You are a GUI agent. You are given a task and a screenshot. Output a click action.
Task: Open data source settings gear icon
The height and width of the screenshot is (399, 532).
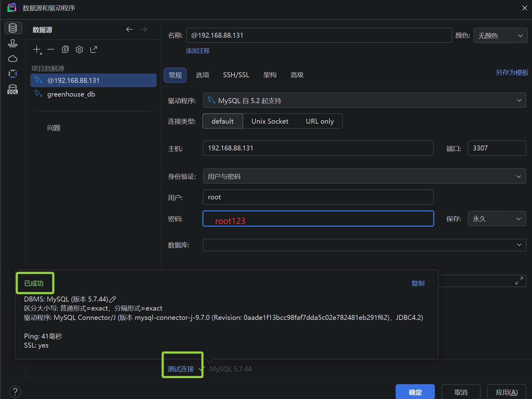79,50
